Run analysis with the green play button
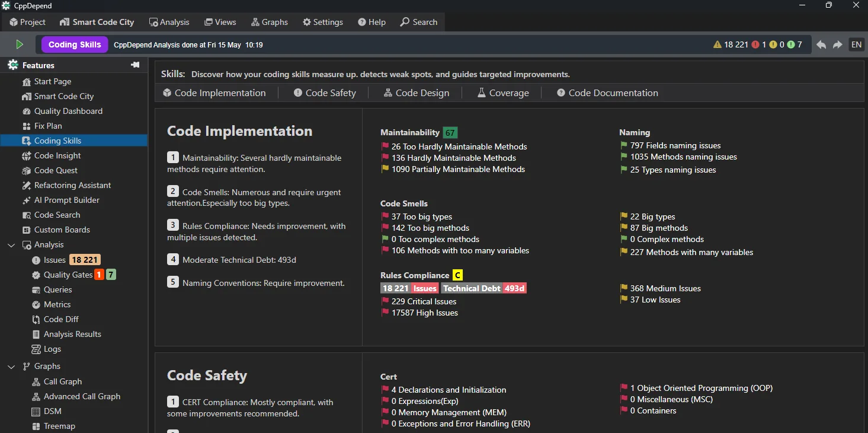Screen dimensions: 868x433 coord(20,44)
